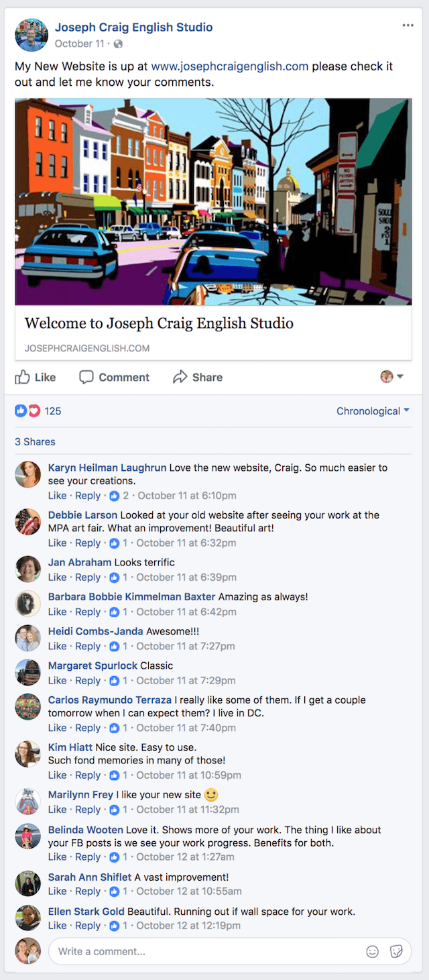Expand the 3 Shares list
This screenshot has width=429, height=980.
35,442
